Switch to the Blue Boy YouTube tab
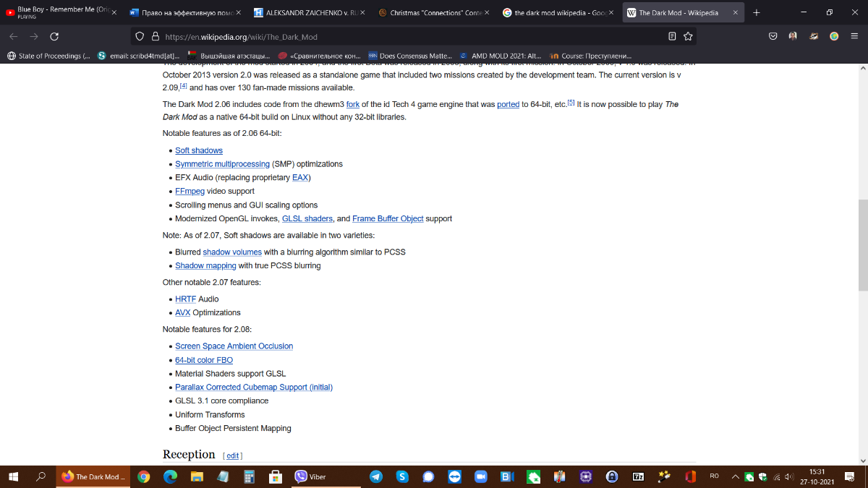Screen dimensions: 868x488 coord(60,12)
